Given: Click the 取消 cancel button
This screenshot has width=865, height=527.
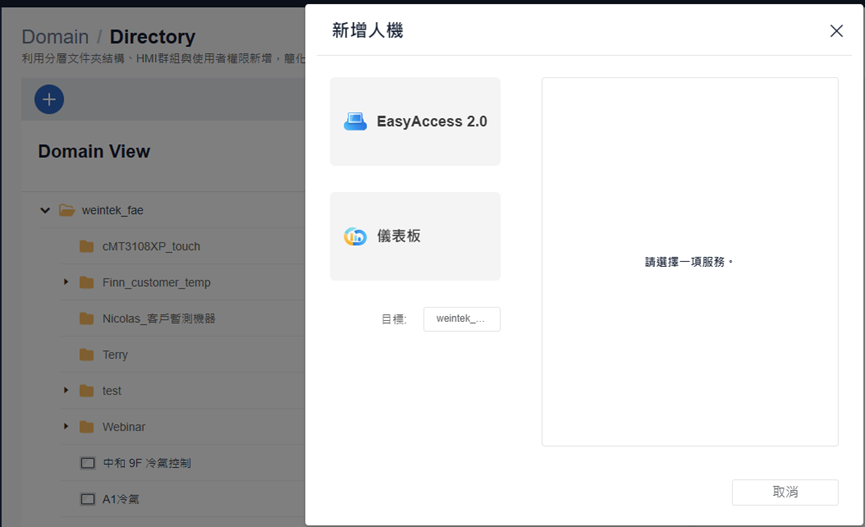Looking at the screenshot, I should (x=785, y=492).
